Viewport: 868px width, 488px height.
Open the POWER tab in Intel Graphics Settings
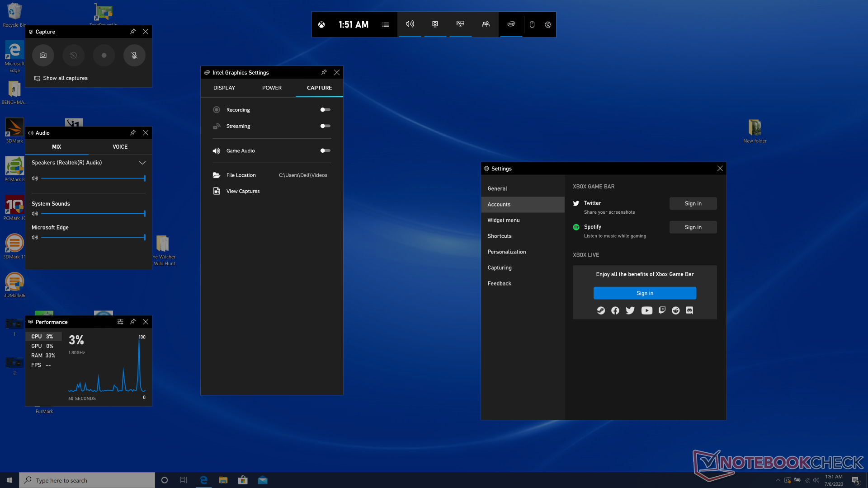[272, 88]
